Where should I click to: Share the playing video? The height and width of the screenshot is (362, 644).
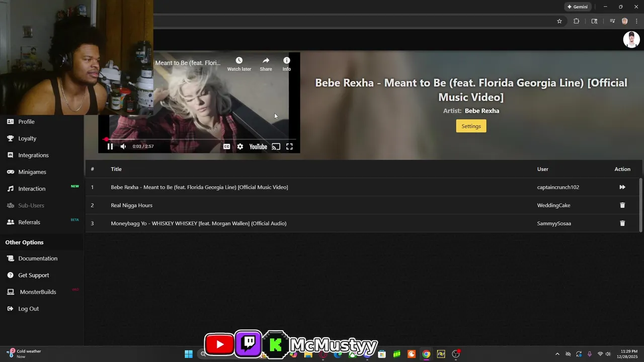point(266,64)
